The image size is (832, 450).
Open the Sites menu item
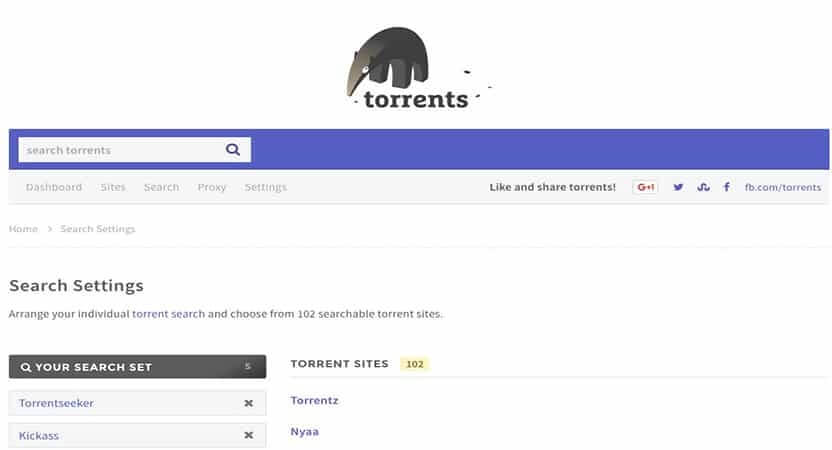click(x=113, y=187)
